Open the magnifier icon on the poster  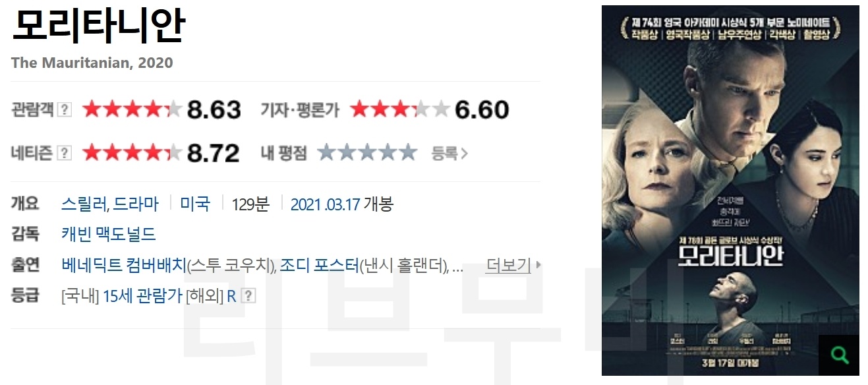pos(839,355)
